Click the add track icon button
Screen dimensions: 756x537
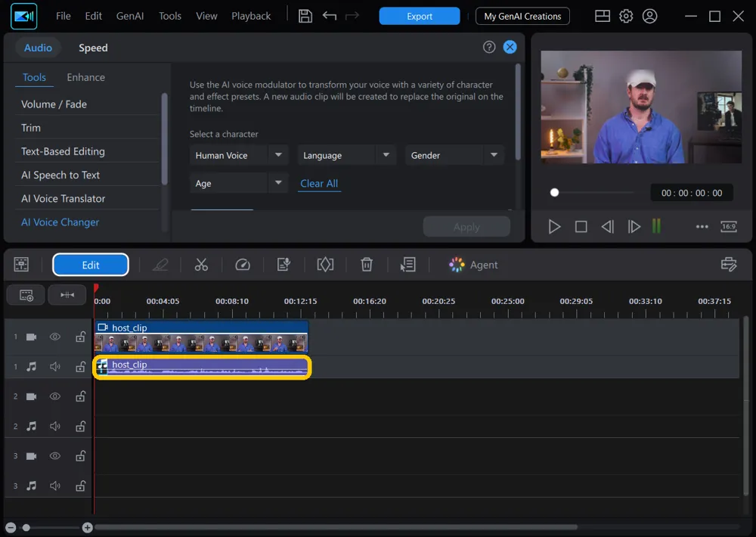(26, 295)
